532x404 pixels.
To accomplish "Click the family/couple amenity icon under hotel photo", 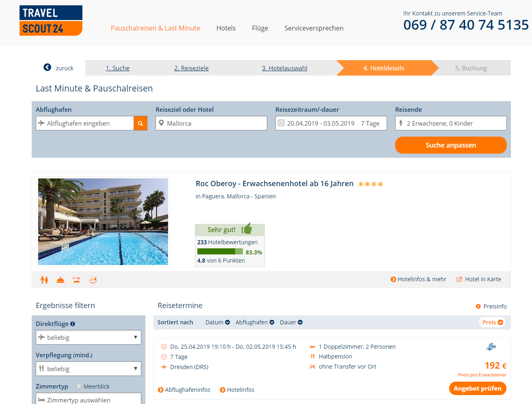I will pyautogui.click(x=44, y=280).
